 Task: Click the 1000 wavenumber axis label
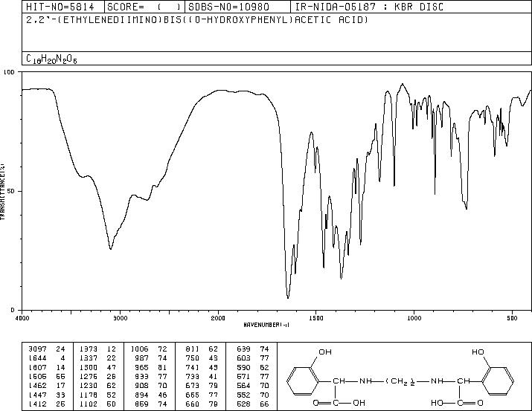[x=414, y=318]
